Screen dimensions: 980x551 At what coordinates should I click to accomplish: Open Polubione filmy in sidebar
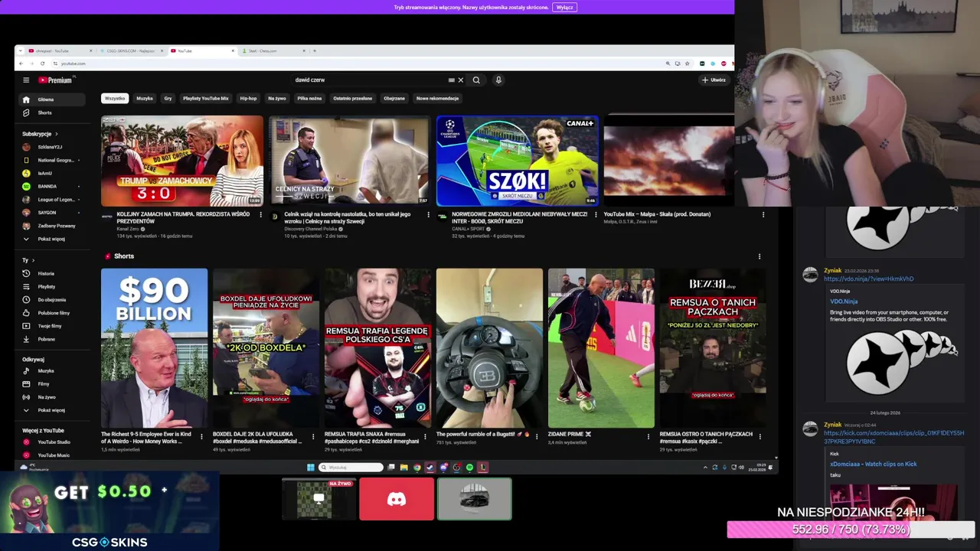point(53,312)
